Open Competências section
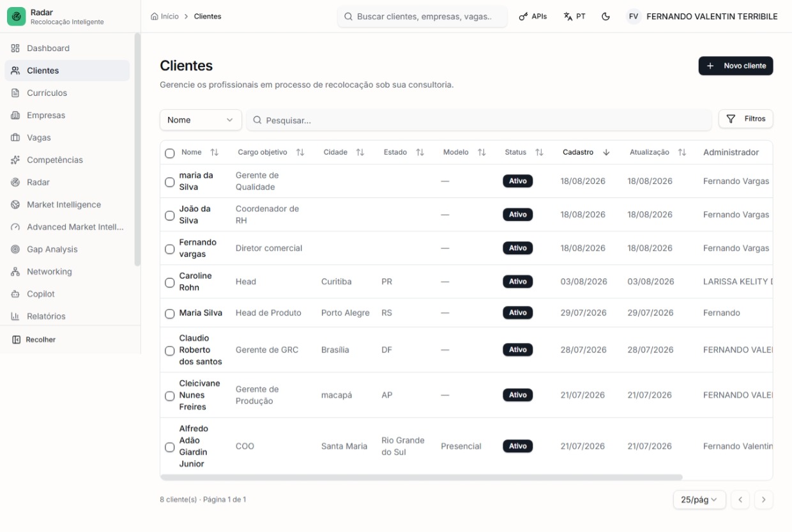 coord(67,160)
